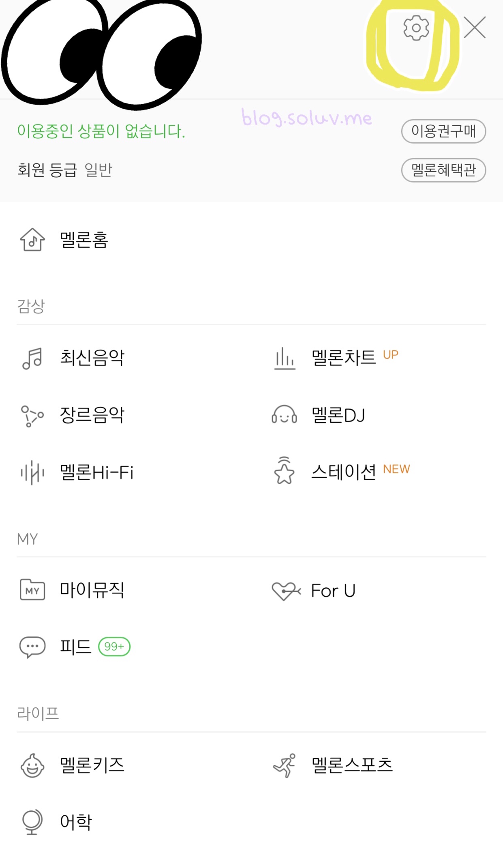Tap the 멜론홈 house icon

[x=32, y=239]
